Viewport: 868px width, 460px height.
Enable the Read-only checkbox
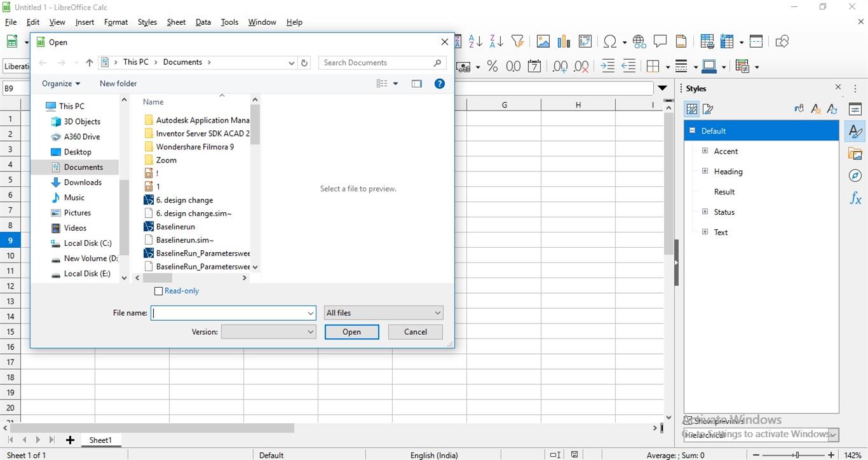click(x=159, y=291)
